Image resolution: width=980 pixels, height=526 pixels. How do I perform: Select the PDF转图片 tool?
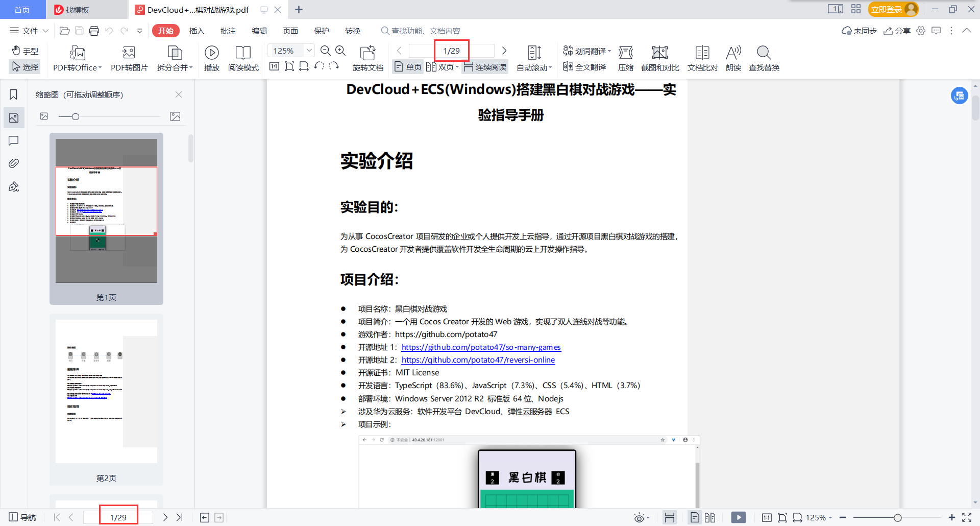pos(129,58)
